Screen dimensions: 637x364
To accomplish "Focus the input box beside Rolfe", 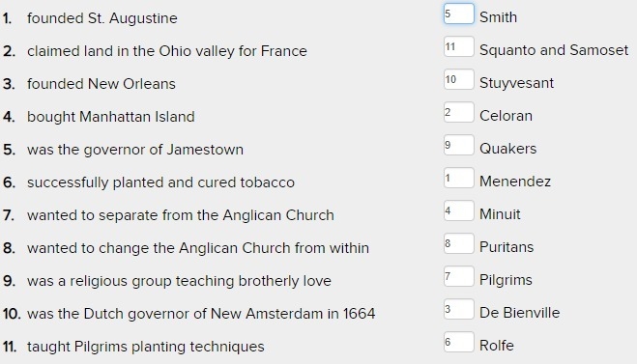I will click(458, 343).
